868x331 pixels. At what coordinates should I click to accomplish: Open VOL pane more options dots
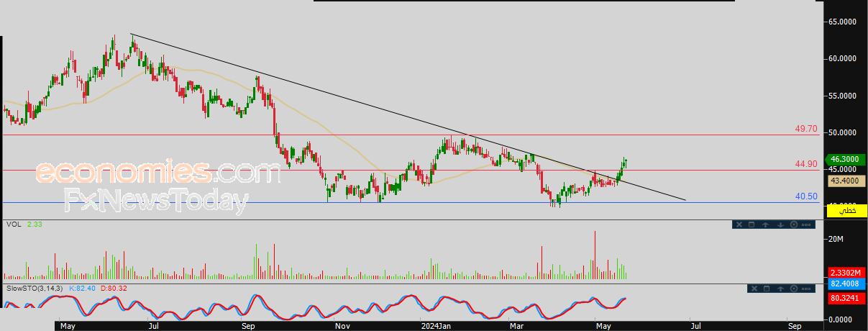pos(806,225)
